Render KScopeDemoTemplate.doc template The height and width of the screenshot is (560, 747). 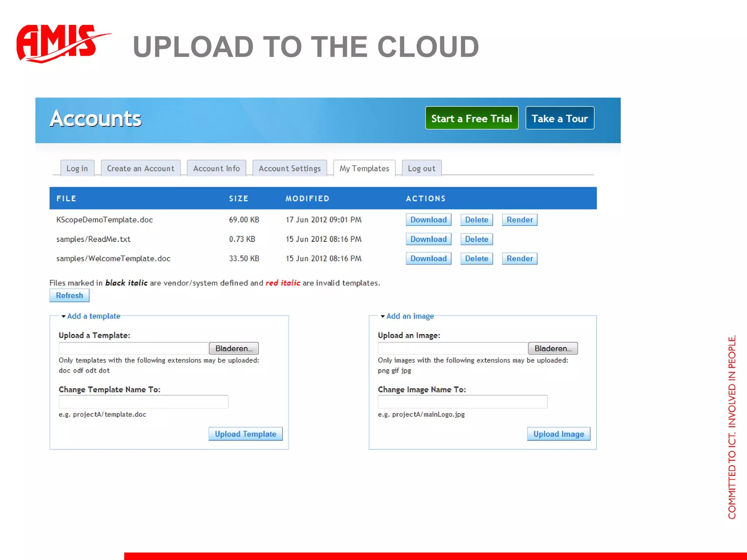point(520,220)
